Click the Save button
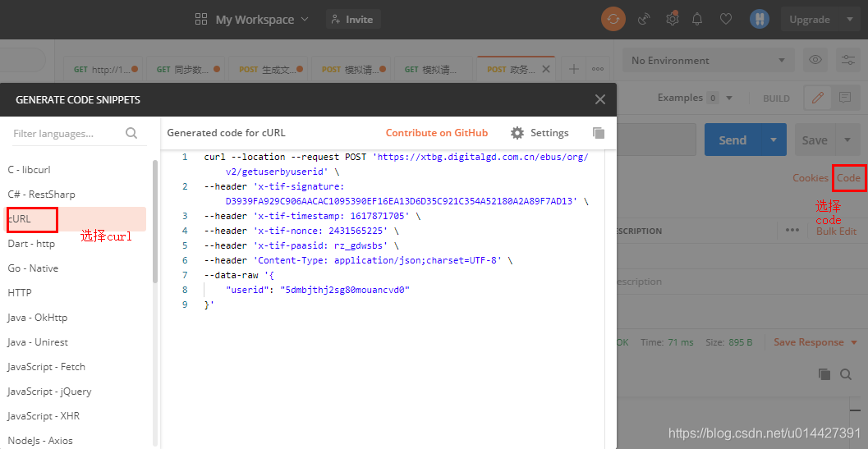868x449 pixels. pyautogui.click(x=815, y=140)
